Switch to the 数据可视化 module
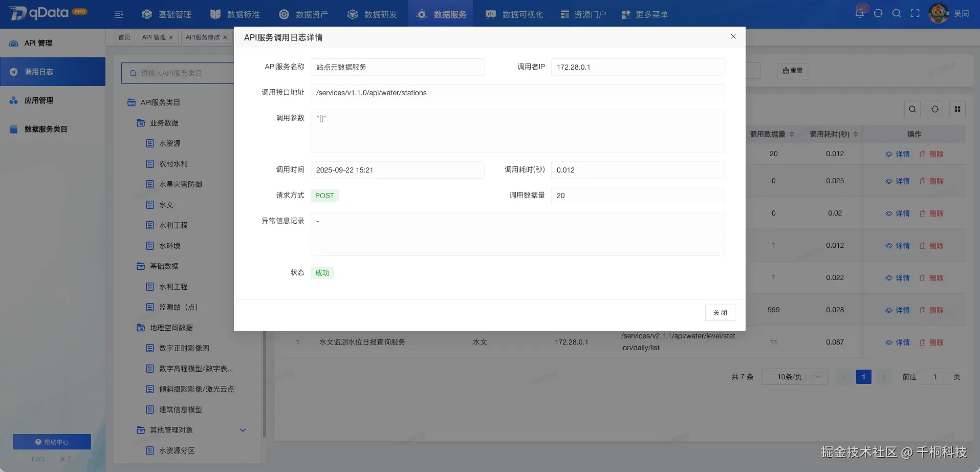The width and height of the screenshot is (980, 472). coord(514,14)
